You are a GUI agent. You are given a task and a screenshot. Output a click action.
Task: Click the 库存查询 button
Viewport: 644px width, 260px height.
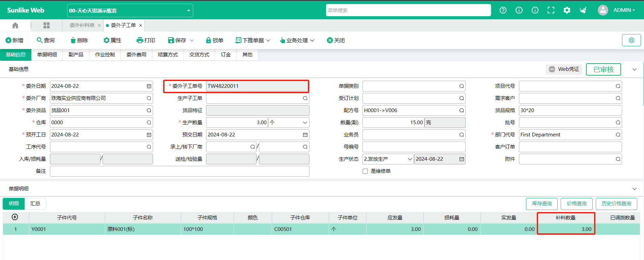542,204
